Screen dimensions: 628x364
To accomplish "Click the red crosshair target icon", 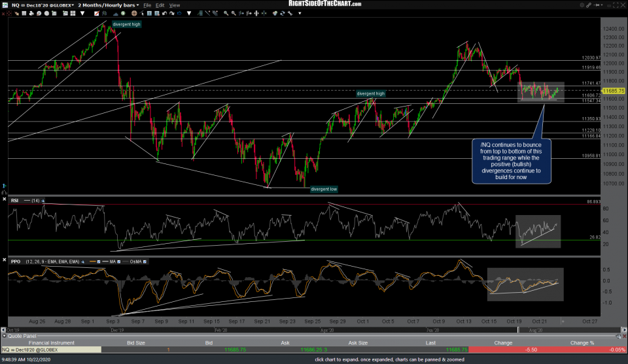I will coord(9,13).
